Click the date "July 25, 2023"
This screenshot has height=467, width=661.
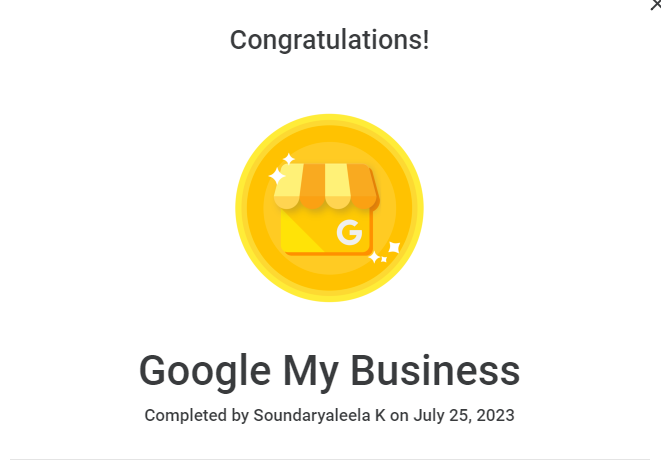pyautogui.click(x=464, y=415)
